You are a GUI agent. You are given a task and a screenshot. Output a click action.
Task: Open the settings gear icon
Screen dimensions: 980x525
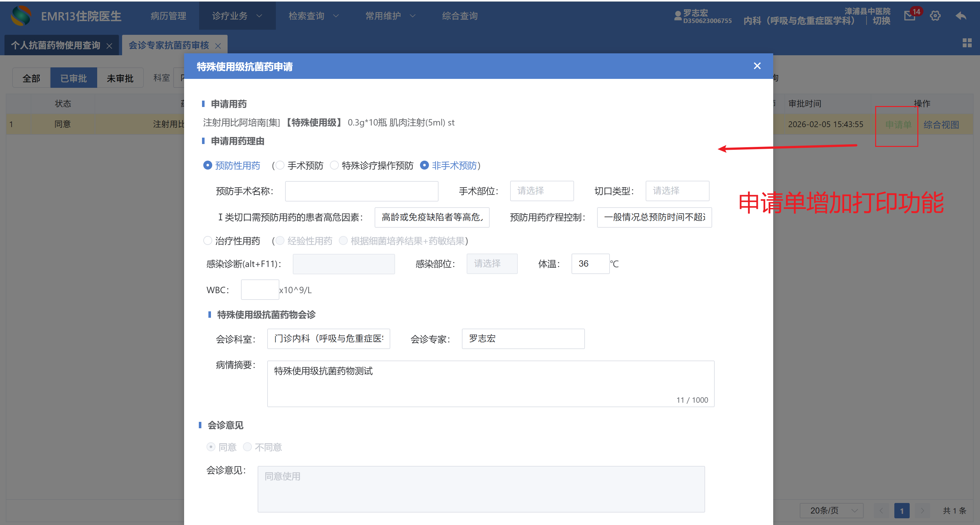[935, 16]
